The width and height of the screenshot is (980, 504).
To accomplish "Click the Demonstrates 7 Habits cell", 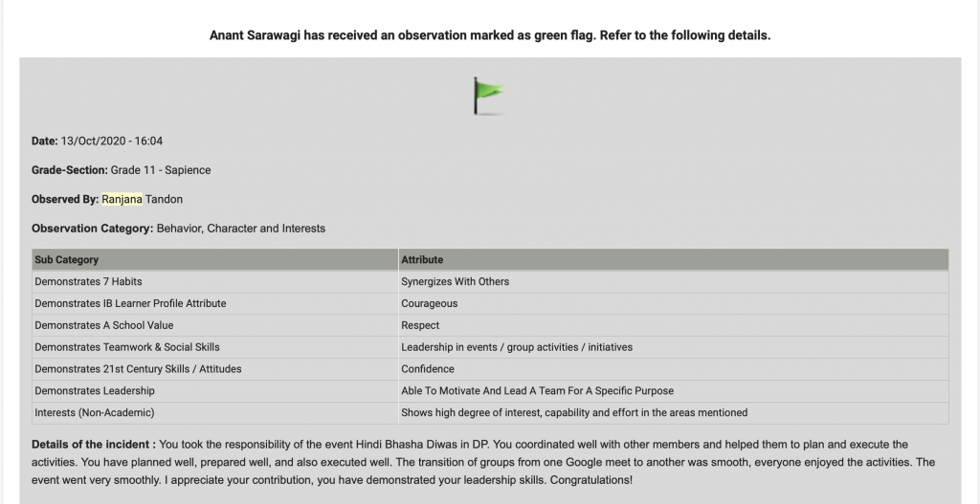I will point(215,282).
